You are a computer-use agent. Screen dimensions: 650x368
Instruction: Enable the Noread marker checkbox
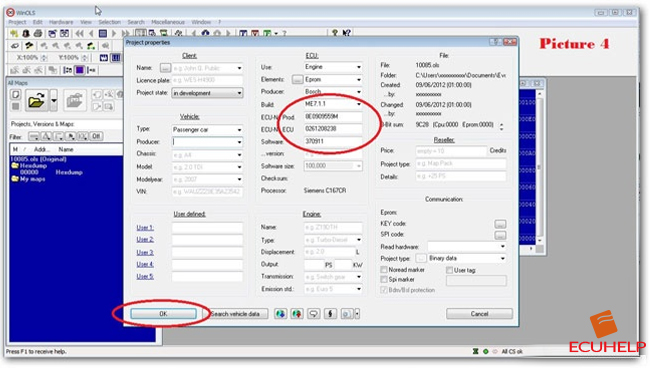[384, 270]
